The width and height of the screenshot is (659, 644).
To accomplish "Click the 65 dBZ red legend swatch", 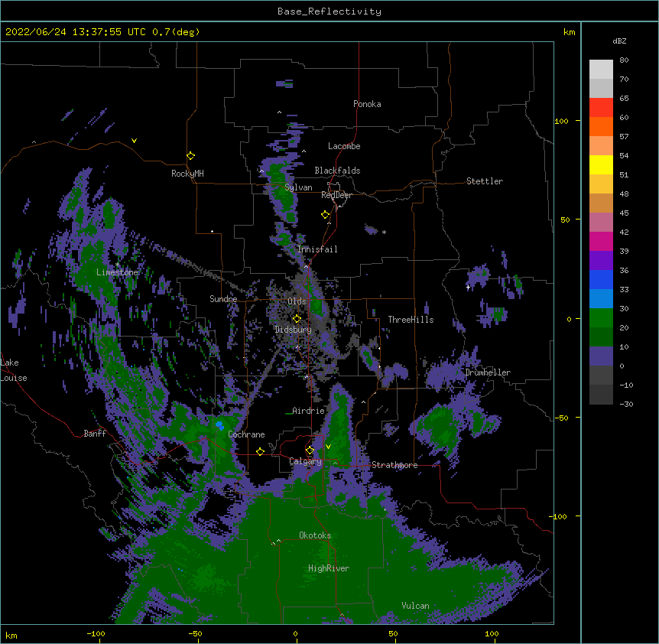I will [601, 108].
